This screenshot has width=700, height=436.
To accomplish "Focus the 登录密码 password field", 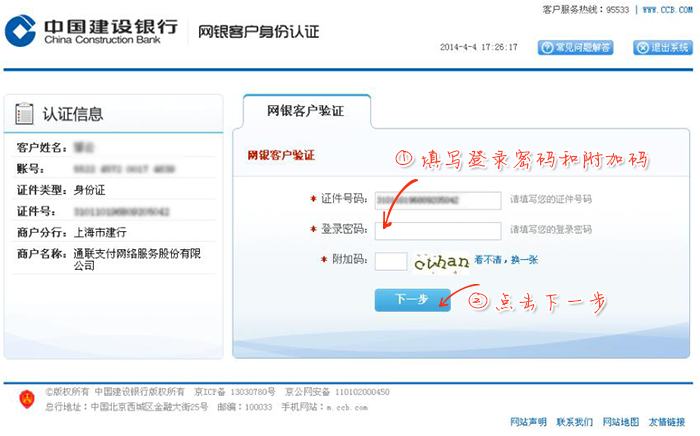I will tap(438, 230).
